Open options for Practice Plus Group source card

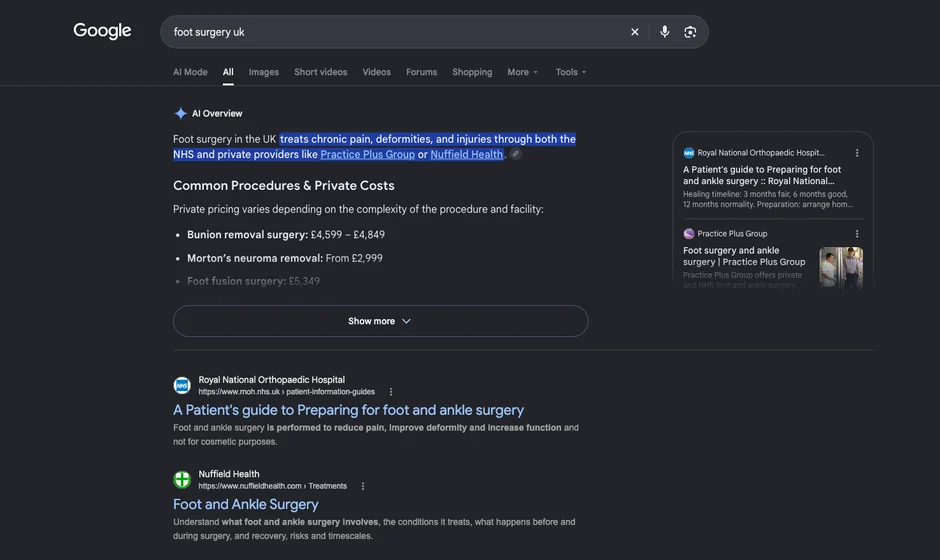pyautogui.click(x=857, y=234)
